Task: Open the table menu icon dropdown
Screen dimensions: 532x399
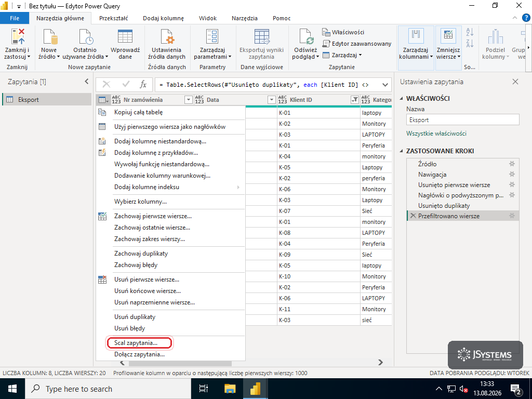Action: [103, 100]
